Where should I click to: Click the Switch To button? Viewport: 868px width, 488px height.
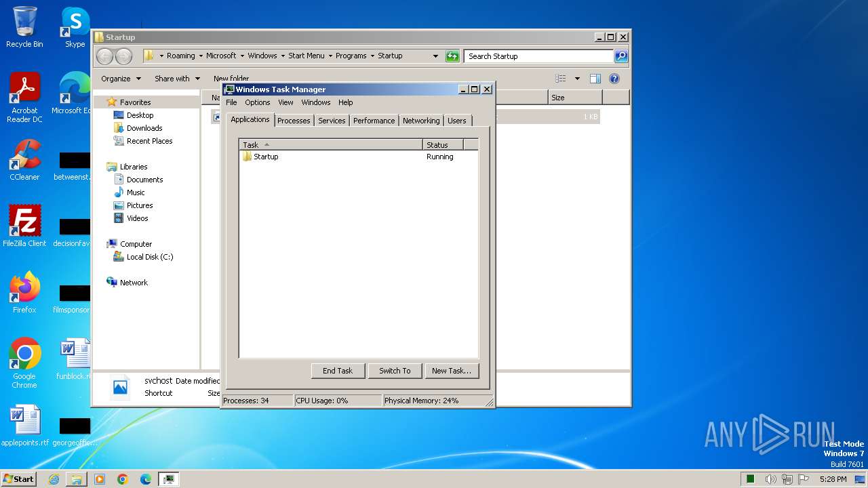click(x=395, y=371)
